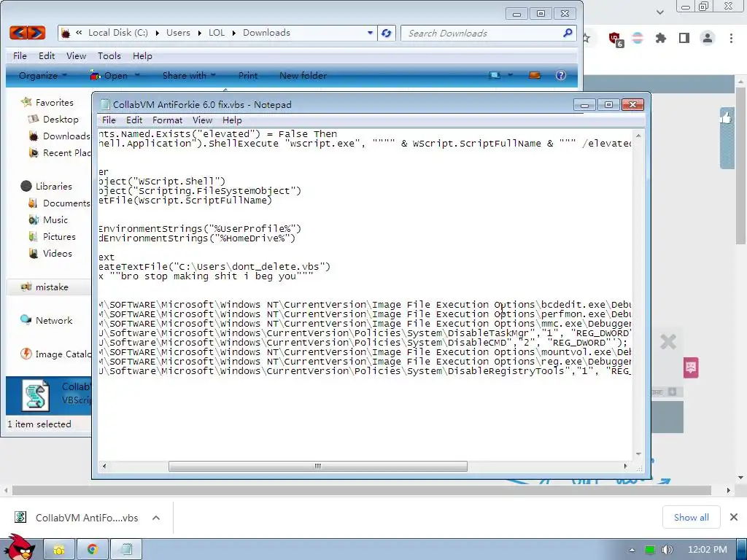The image size is (747, 560).
Task: Click Notepad scroll down arrow
Action: (638, 454)
